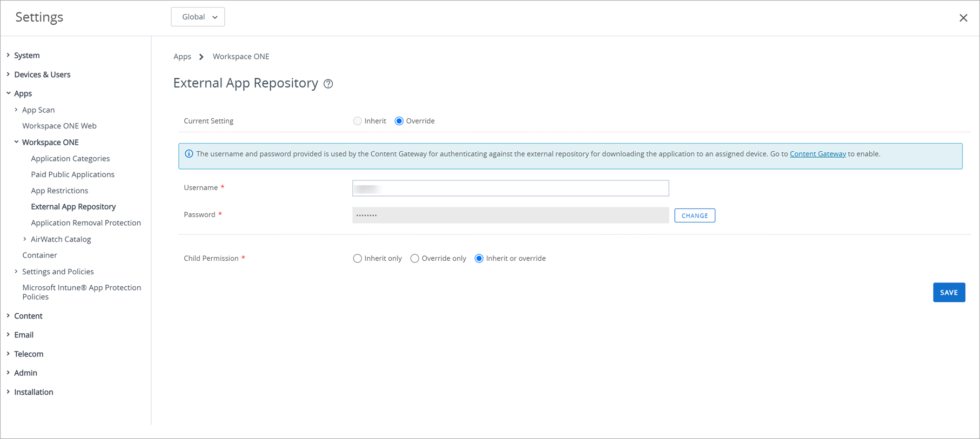Viewport: 980px width, 439px height.
Task: Click the System section label
Action: coord(27,55)
